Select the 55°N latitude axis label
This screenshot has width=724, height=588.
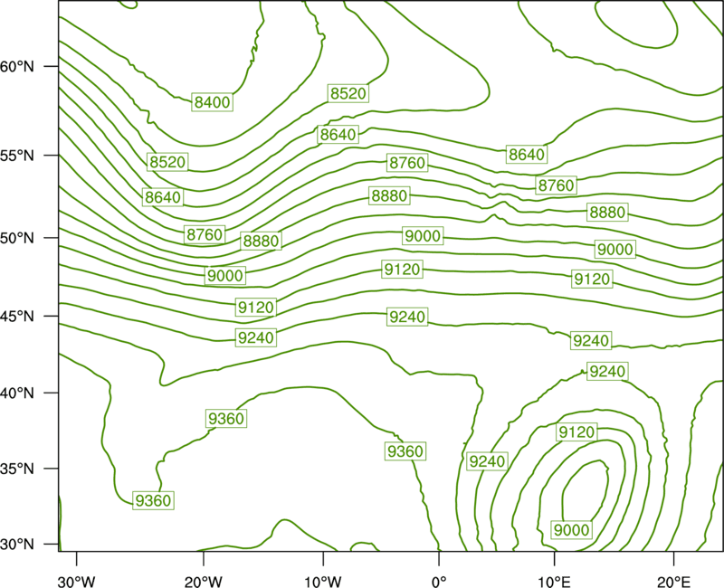17,156
